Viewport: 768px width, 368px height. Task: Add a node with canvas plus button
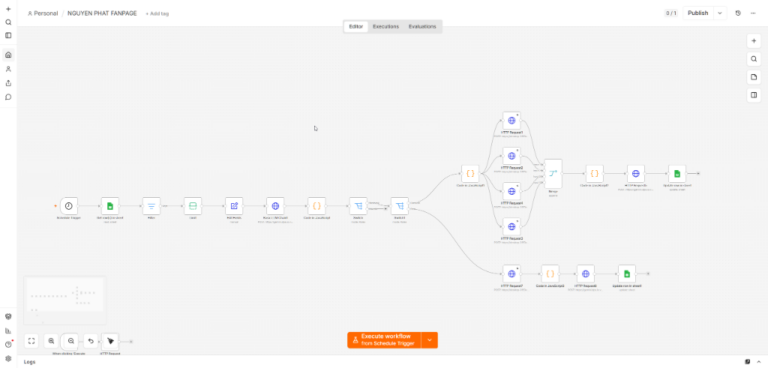pyautogui.click(x=754, y=41)
